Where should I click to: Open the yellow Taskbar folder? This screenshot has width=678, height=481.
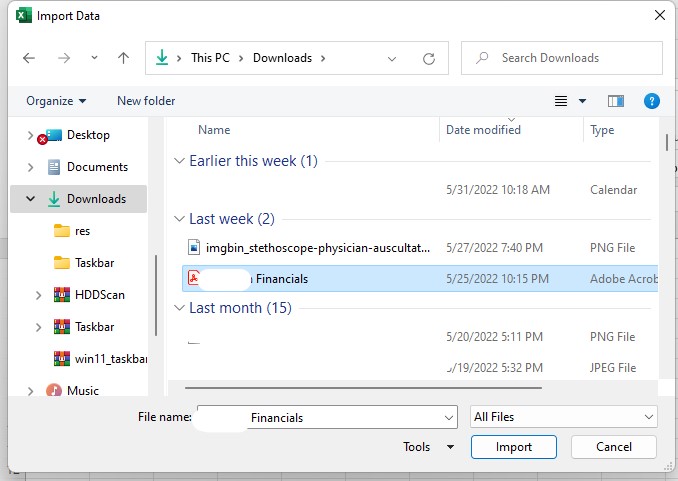[x=84, y=263]
